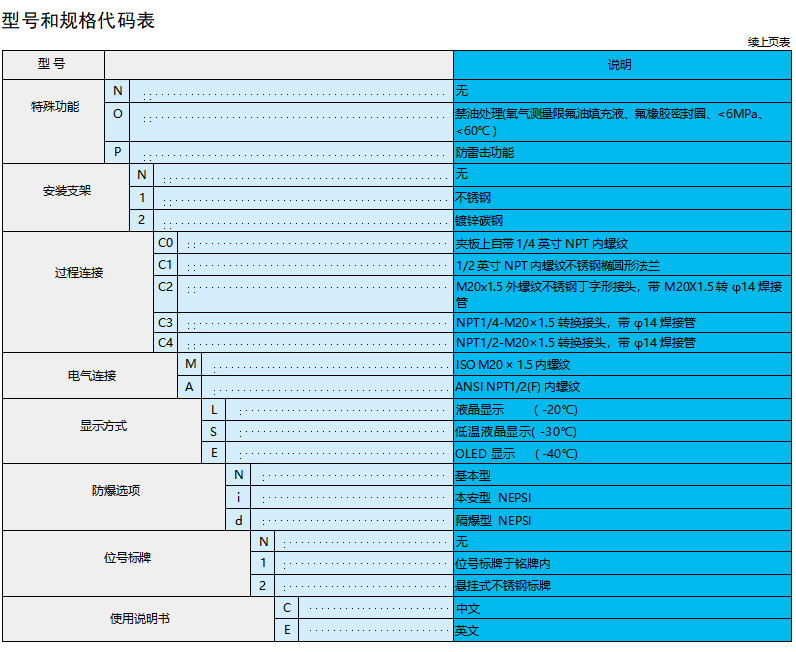This screenshot has width=796, height=652.
Task: Click the 续上页表 note at top right
Action: [768, 42]
